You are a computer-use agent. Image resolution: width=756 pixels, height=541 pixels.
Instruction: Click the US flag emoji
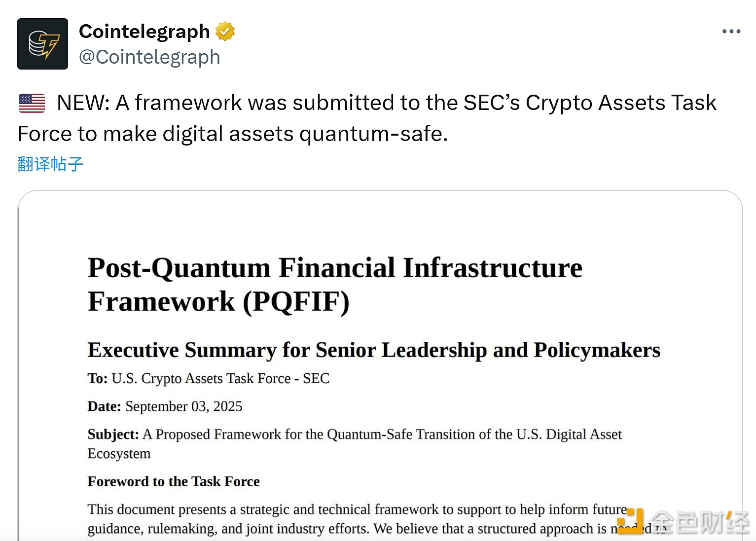point(32,103)
